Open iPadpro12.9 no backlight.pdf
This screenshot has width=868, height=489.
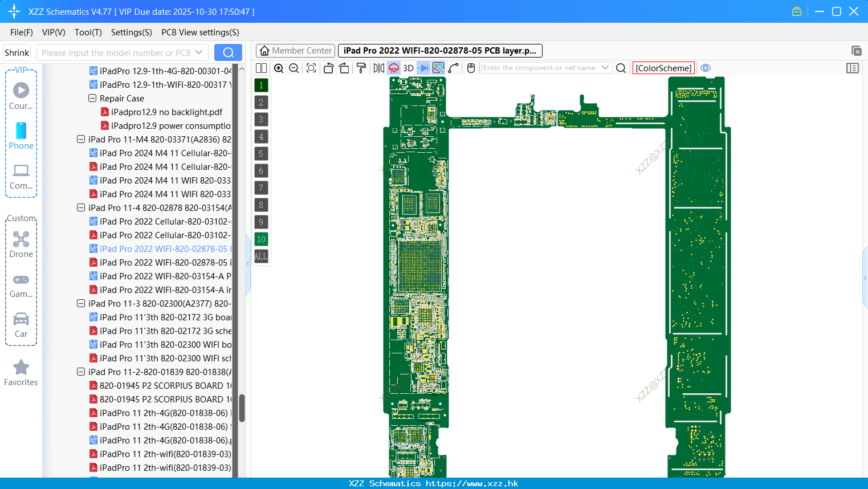click(x=161, y=112)
